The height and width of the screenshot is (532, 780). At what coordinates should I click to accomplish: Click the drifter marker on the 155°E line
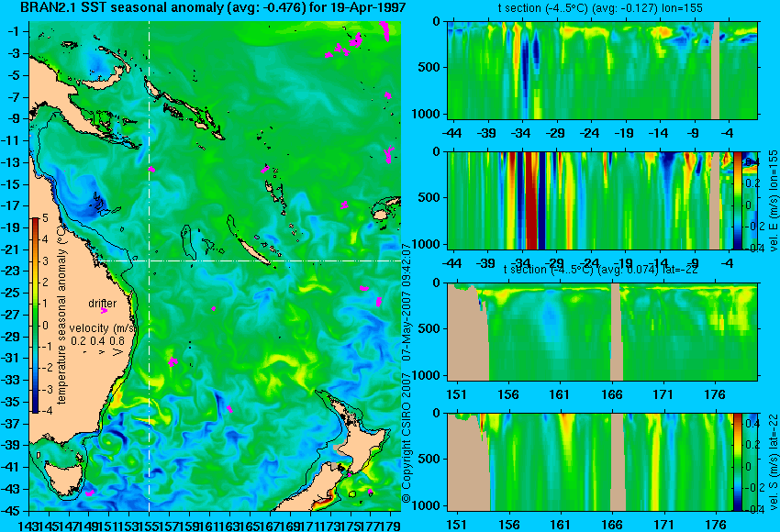coord(151,170)
